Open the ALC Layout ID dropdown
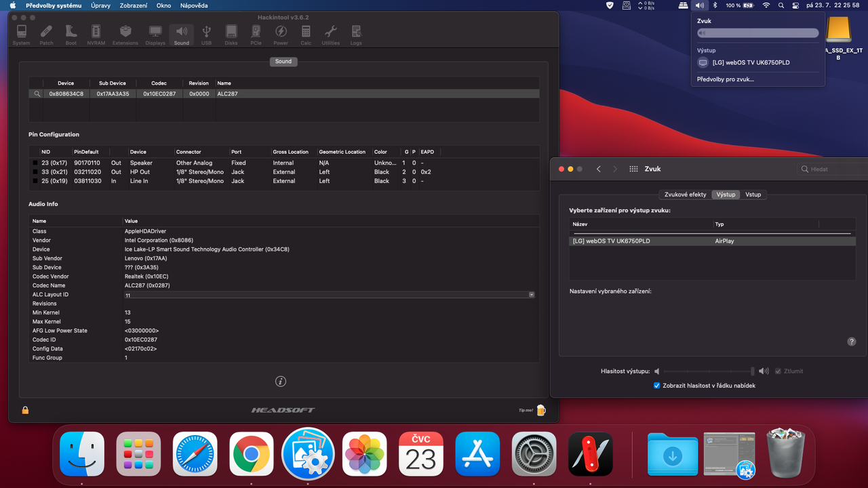The width and height of the screenshot is (868, 488). [532, 295]
